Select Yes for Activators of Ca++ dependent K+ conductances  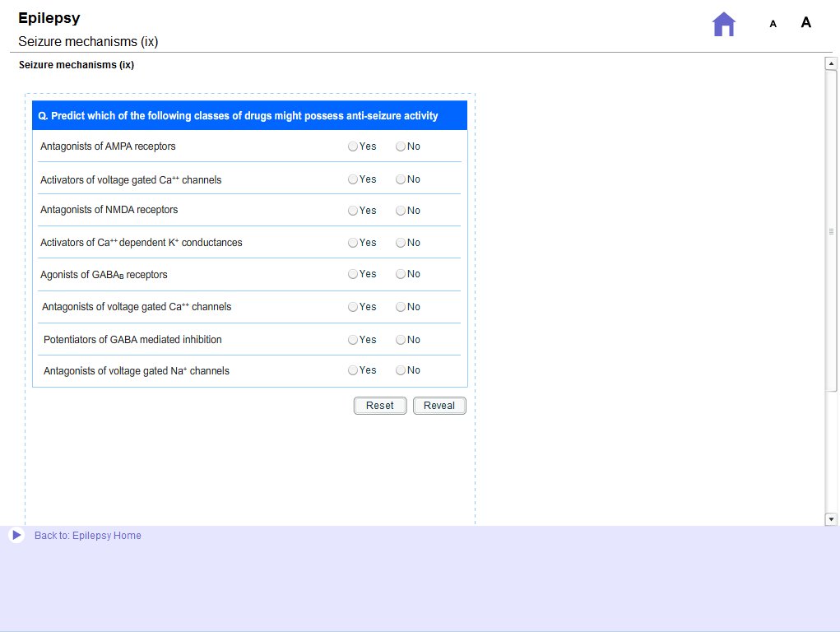click(x=352, y=242)
